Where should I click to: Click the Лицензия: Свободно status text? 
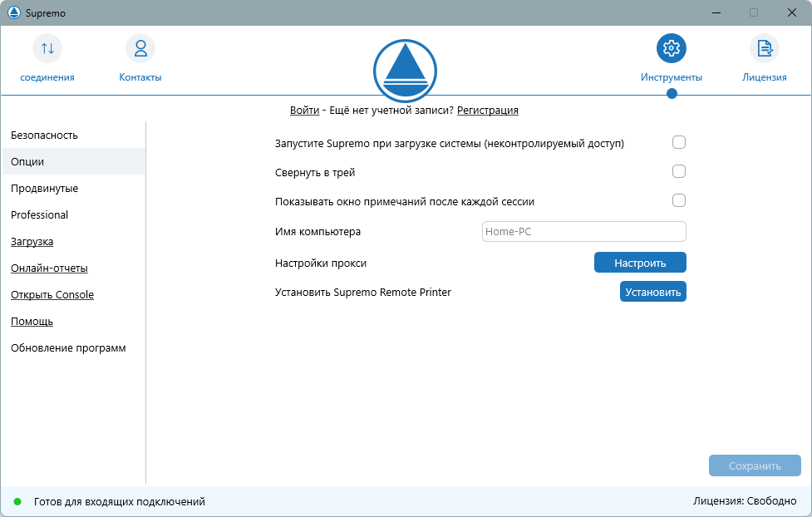(745, 501)
